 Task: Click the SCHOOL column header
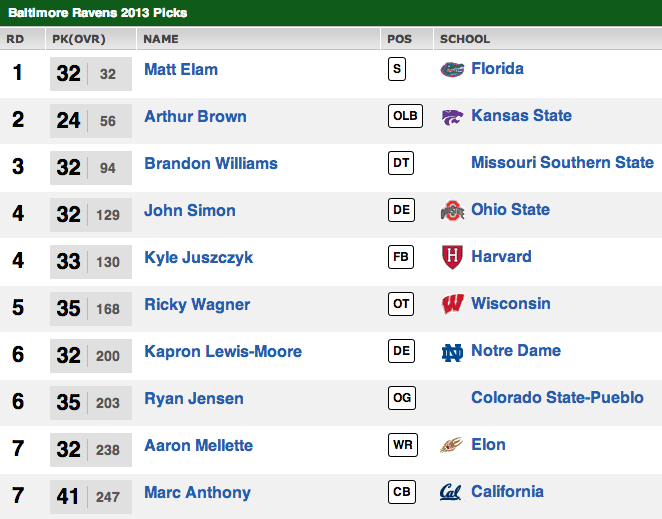pos(465,39)
